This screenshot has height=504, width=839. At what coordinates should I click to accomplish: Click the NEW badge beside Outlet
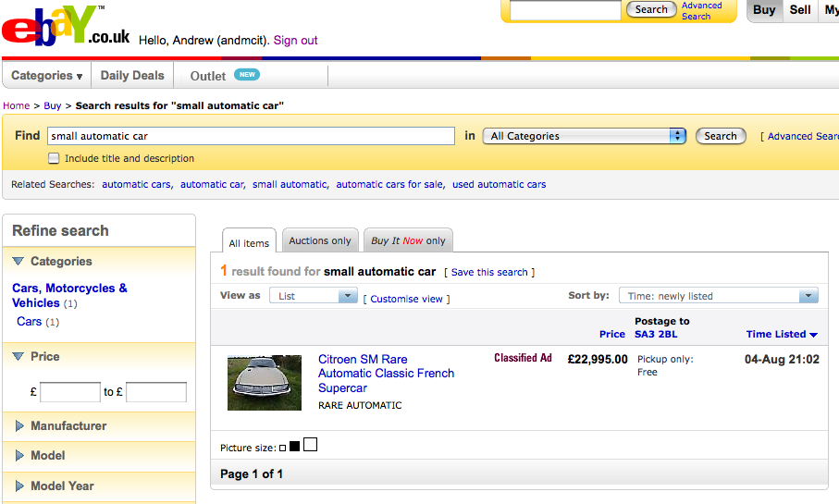tap(247, 75)
